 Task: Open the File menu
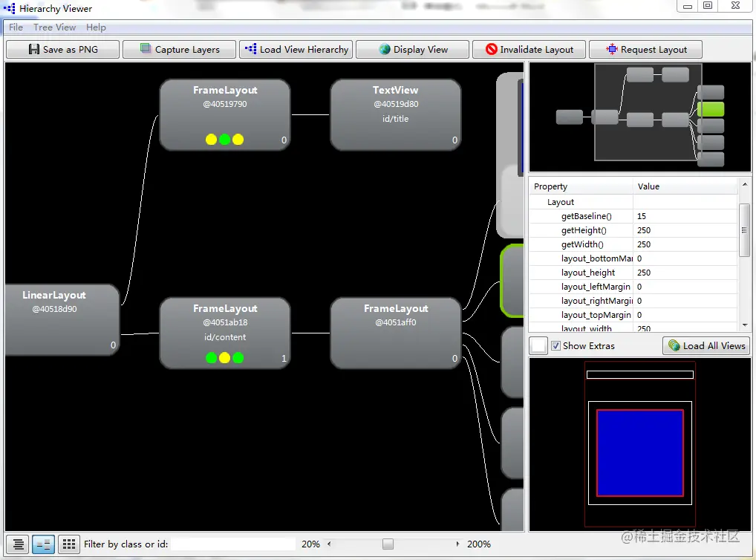coord(16,27)
